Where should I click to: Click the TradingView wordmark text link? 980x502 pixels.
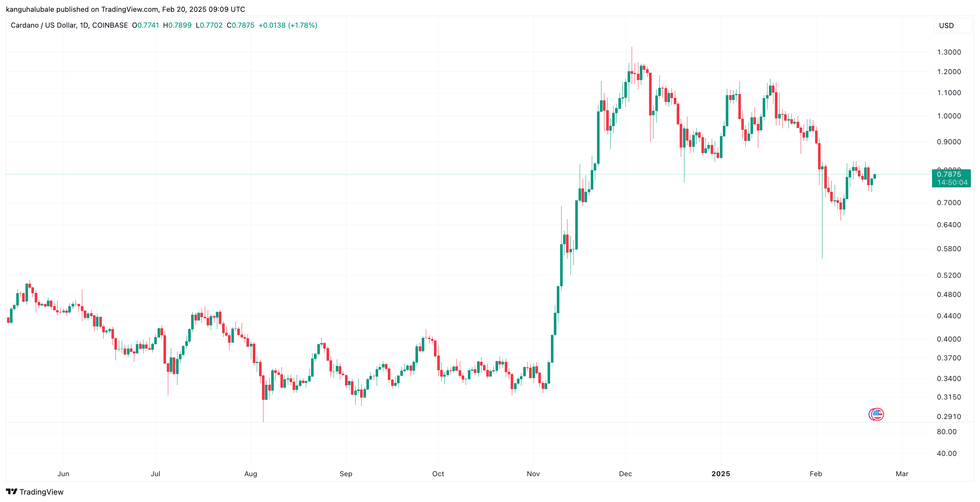tap(41, 492)
